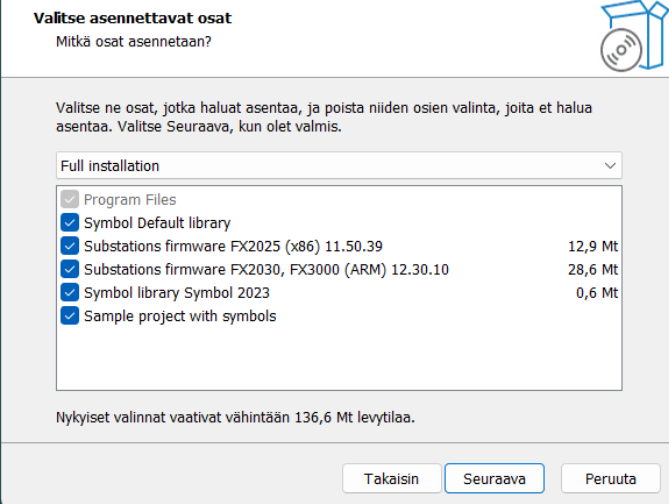Click the 0,6 Mt size value
669x504 pixels.
[596, 293]
